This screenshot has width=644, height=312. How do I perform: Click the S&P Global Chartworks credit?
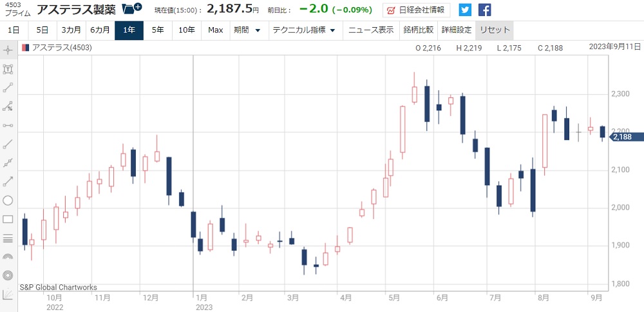[x=59, y=288]
